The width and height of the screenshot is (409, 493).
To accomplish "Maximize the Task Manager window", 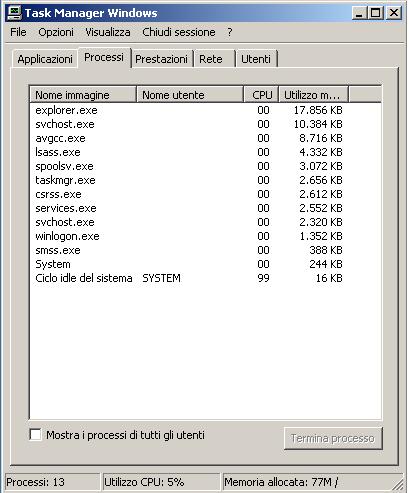I will pos(376,13).
